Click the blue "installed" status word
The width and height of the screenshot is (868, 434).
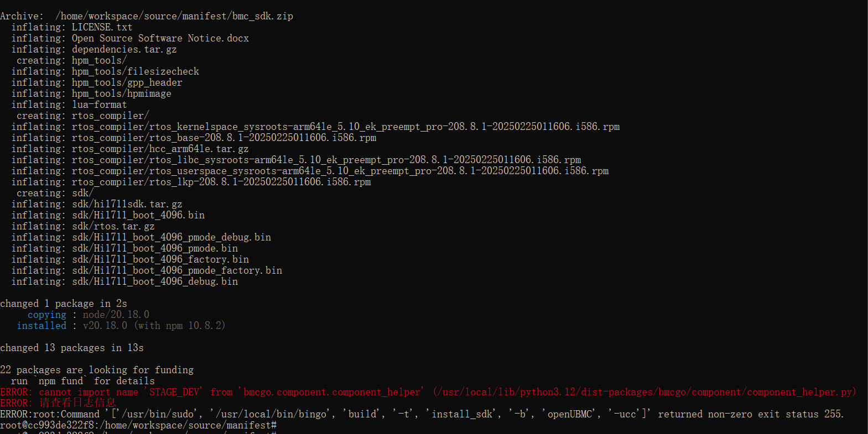[x=41, y=326]
